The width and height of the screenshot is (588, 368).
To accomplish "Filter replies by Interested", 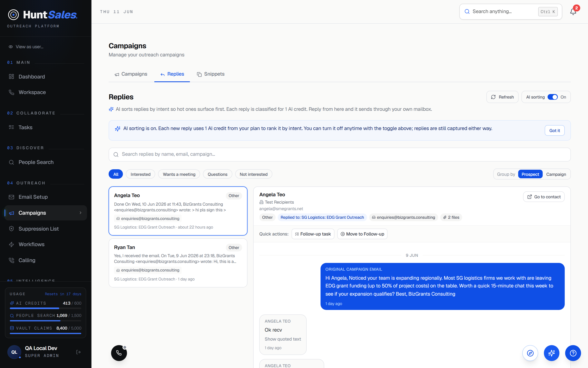I will click(x=140, y=174).
